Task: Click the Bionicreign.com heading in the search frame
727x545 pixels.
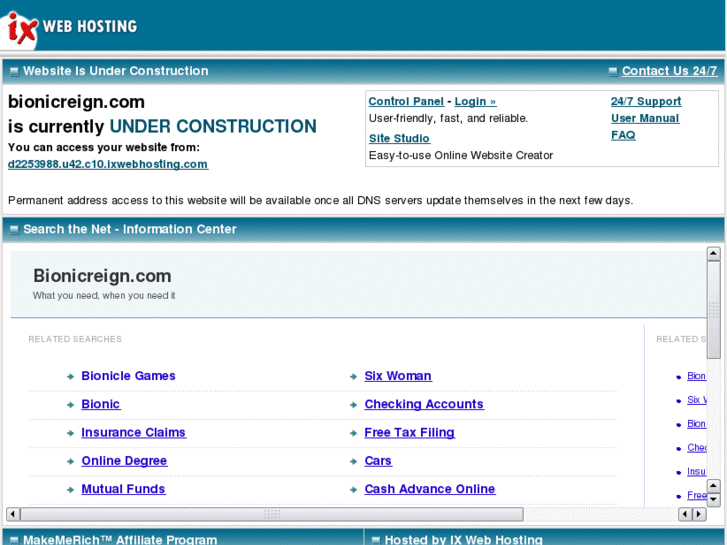Action: [102, 276]
